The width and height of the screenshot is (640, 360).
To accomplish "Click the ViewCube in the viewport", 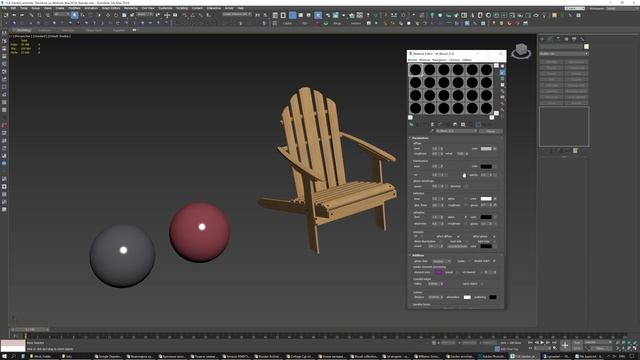I will coord(521,51).
